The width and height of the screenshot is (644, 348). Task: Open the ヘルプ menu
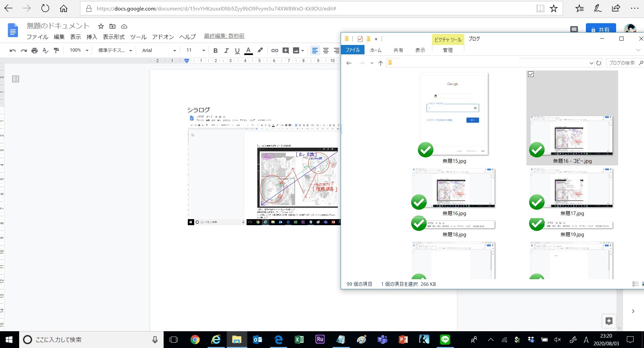(x=187, y=37)
